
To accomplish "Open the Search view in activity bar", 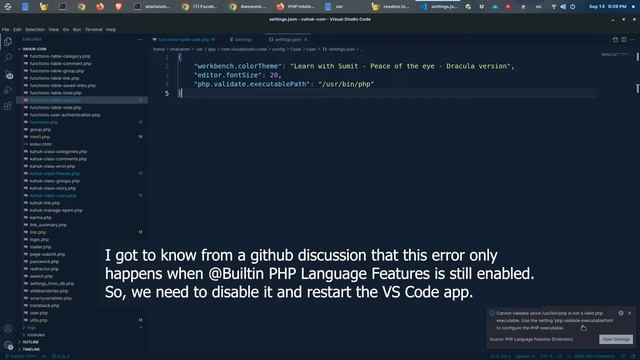I will point(8,58).
